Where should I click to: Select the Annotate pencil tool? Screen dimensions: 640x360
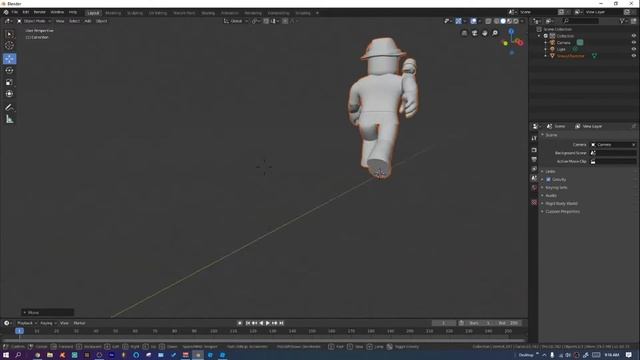(x=9, y=107)
